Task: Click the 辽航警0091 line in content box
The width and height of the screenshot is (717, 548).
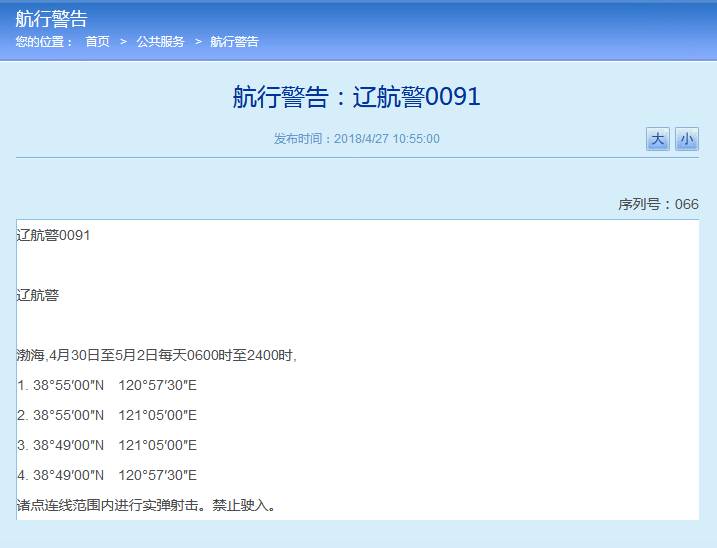Action: (54, 235)
